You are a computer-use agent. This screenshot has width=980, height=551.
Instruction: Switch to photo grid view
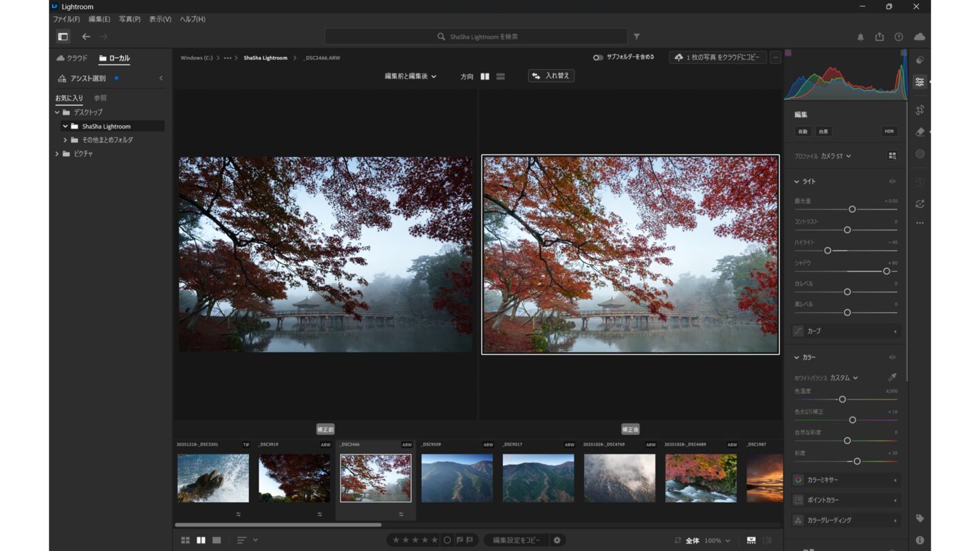tap(185, 540)
